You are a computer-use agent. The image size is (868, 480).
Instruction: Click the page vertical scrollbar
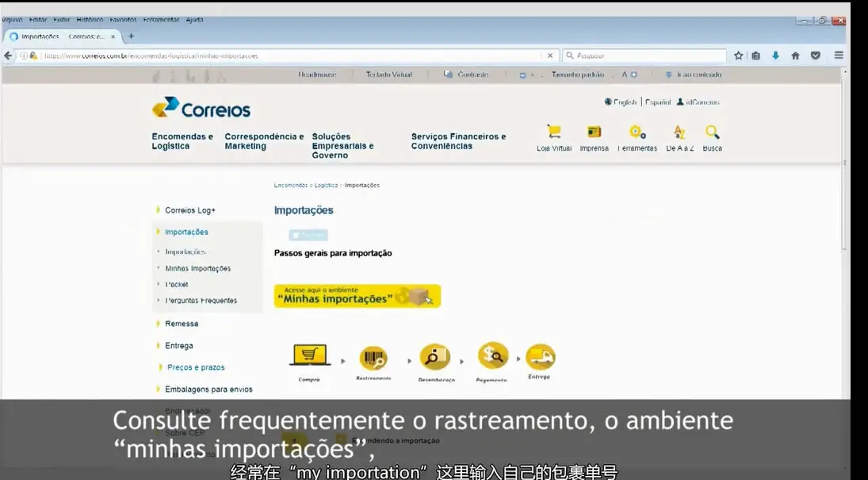[x=844, y=161]
